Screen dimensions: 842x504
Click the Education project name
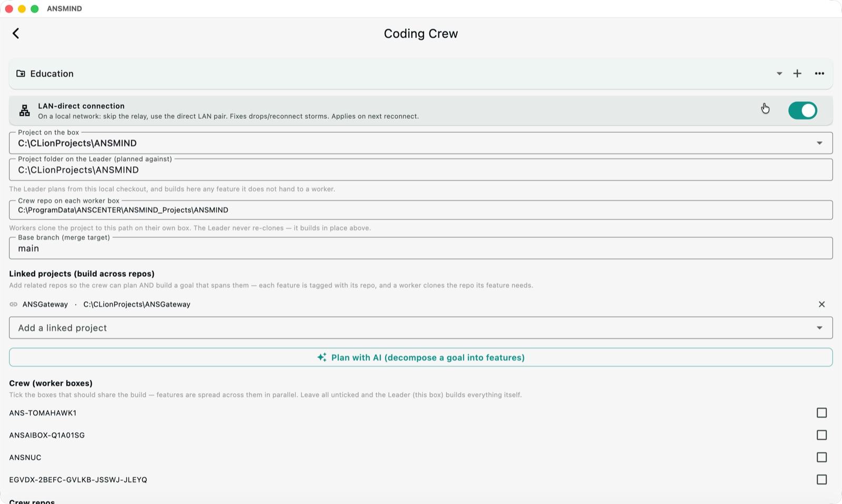click(52, 74)
